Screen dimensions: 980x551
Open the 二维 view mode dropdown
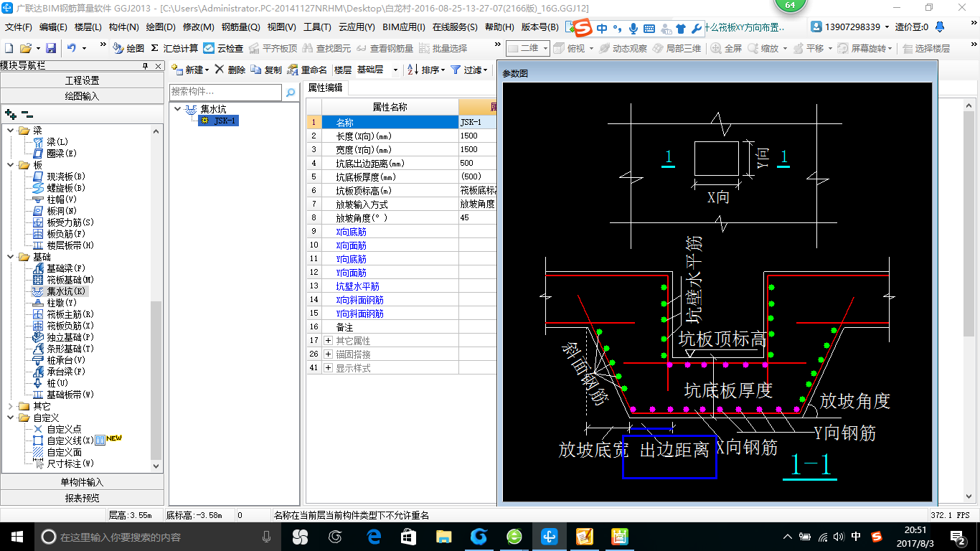[x=527, y=48]
